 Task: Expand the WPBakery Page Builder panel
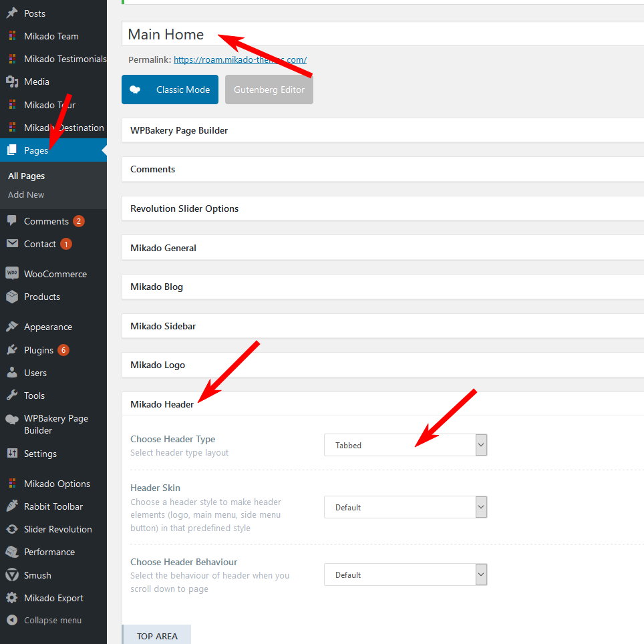pos(383,130)
